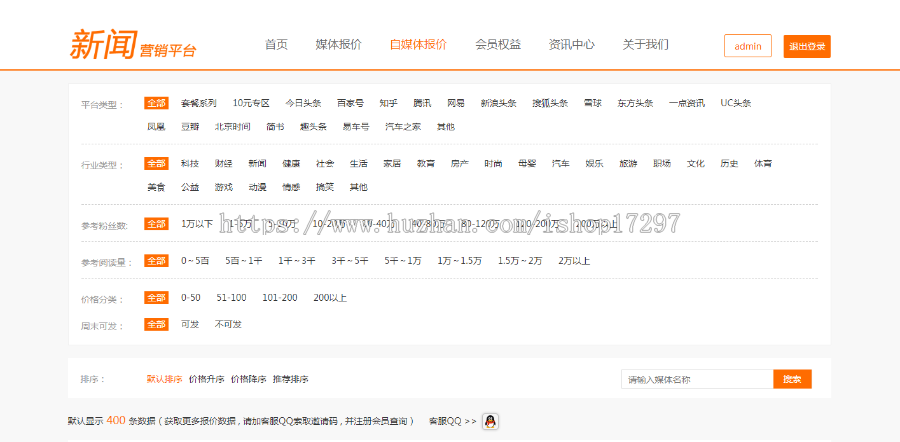This screenshot has height=442, width=900.
Task: Click the QQ customer service penguin icon
Action: (x=490, y=422)
